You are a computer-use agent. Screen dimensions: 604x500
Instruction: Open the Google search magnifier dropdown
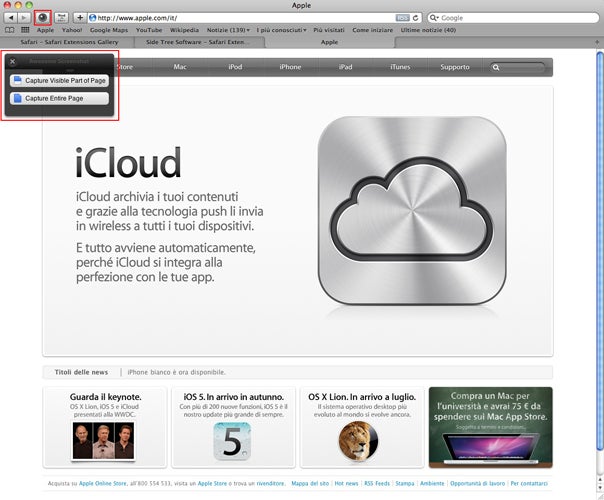coord(434,18)
